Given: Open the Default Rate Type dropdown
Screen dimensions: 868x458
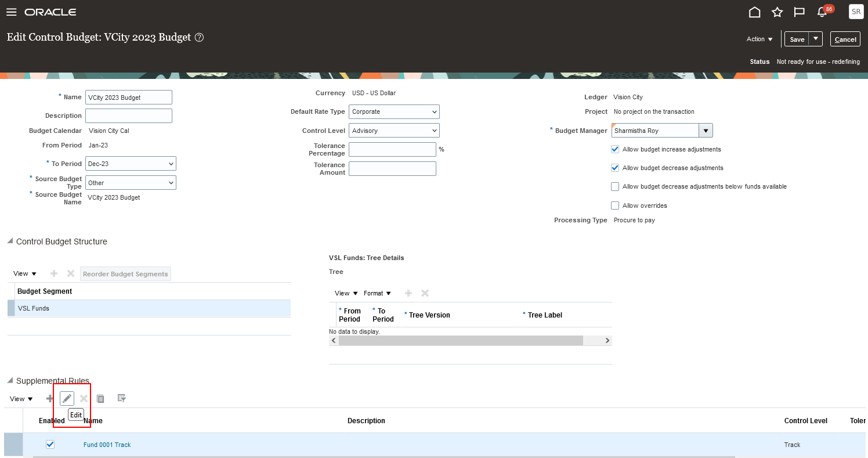Looking at the screenshot, I should (x=394, y=111).
